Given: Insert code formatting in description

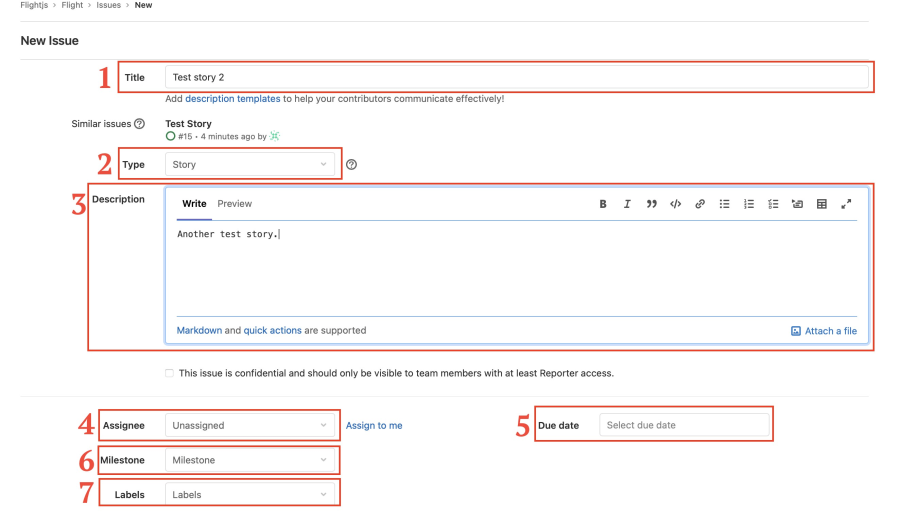Looking at the screenshot, I should coord(676,204).
